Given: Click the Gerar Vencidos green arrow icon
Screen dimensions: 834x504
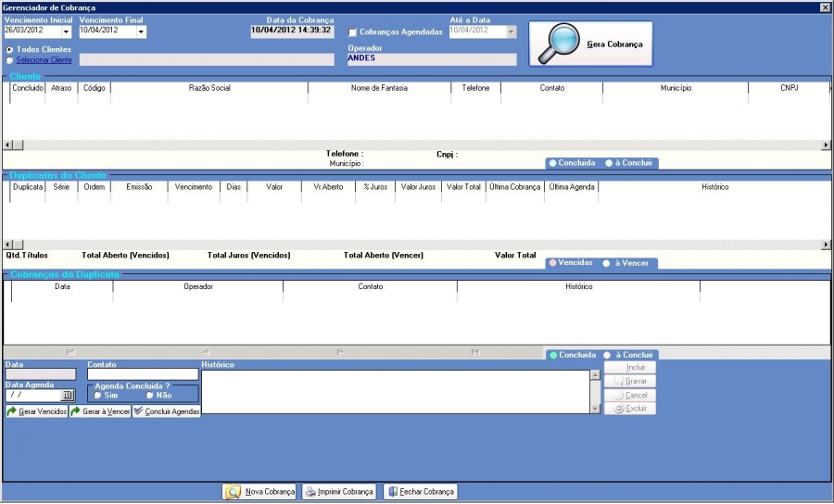Looking at the screenshot, I should coord(12,411).
